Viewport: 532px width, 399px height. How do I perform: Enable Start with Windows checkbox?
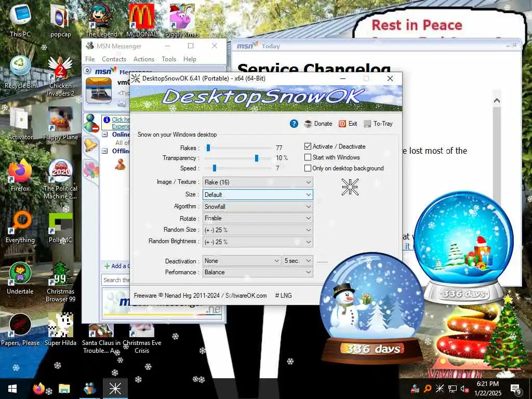[308, 157]
